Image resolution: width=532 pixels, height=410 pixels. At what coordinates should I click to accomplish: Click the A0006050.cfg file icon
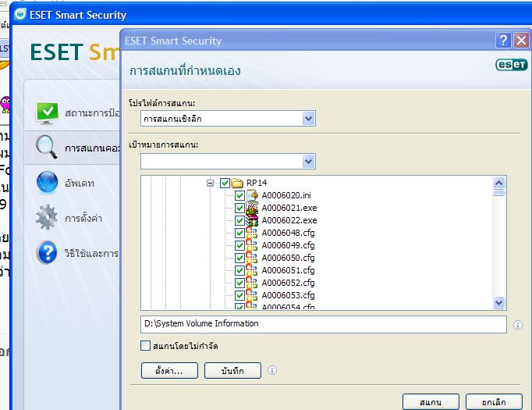(x=252, y=258)
